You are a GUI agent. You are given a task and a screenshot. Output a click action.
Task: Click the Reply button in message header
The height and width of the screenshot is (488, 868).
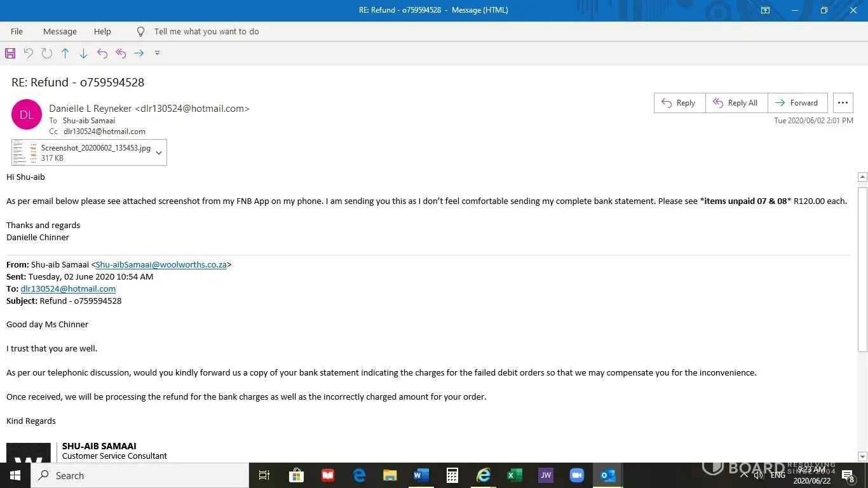(679, 103)
